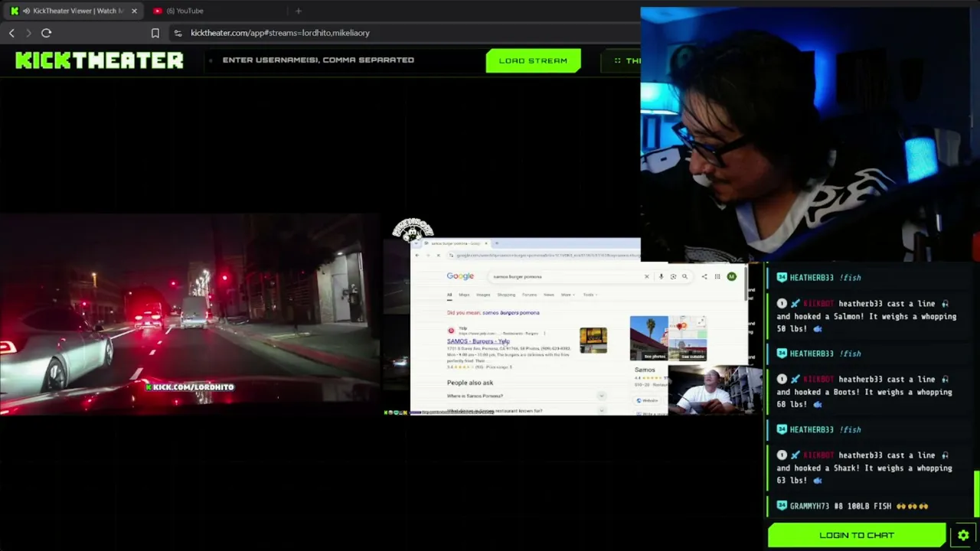This screenshot has height=551, width=980.
Task: Open a new browser tab
Action: click(299, 11)
